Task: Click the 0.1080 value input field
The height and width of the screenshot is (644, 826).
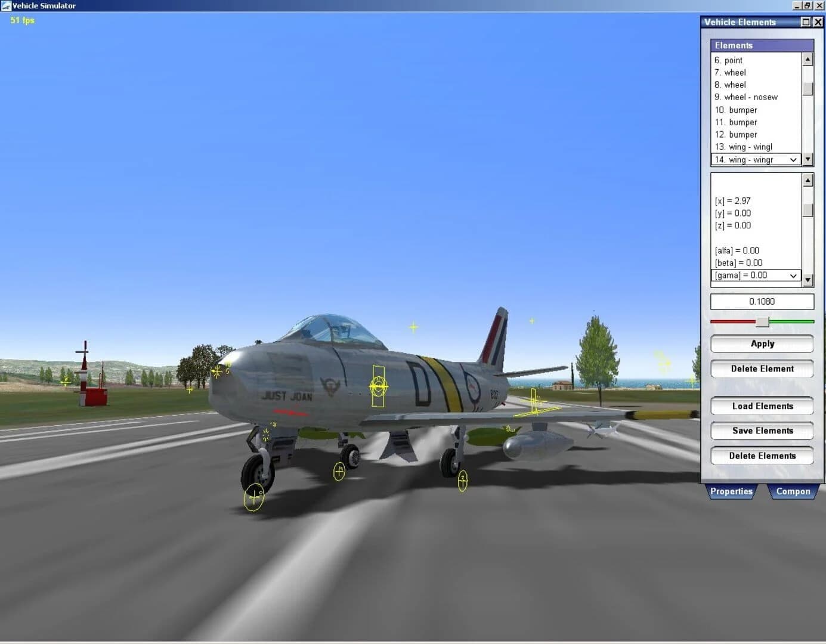Action: 762,302
